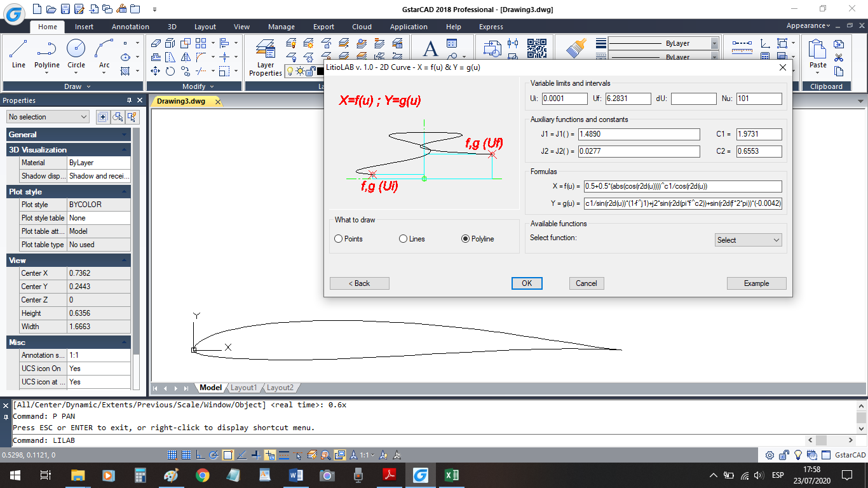This screenshot has width=868, height=488.
Task: Toggle grid display in status bar
Action: pos(186,455)
